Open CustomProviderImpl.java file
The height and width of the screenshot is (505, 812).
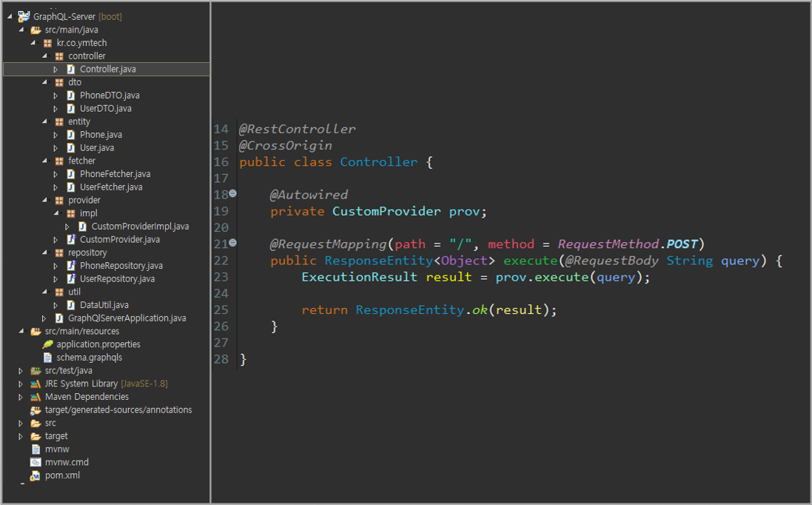[x=140, y=227]
